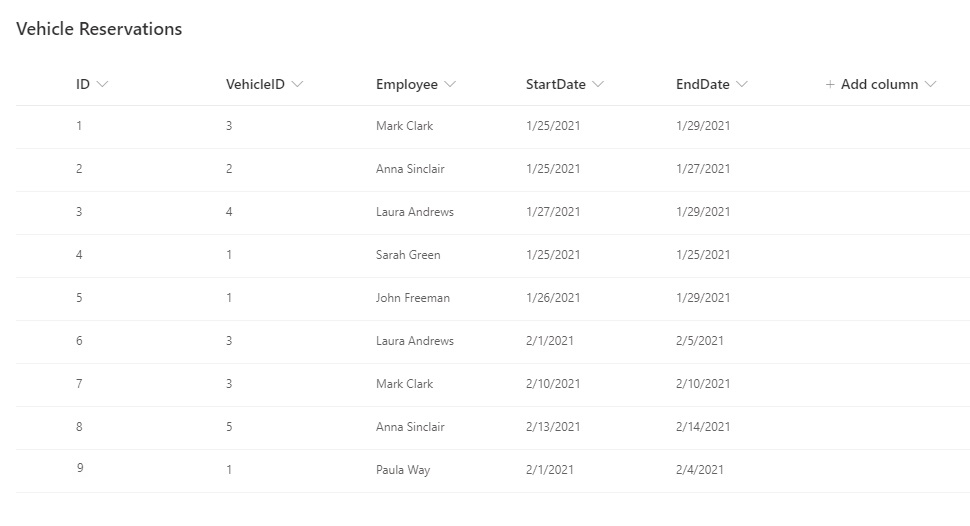Click start date 2/10/2021 cell

point(553,384)
